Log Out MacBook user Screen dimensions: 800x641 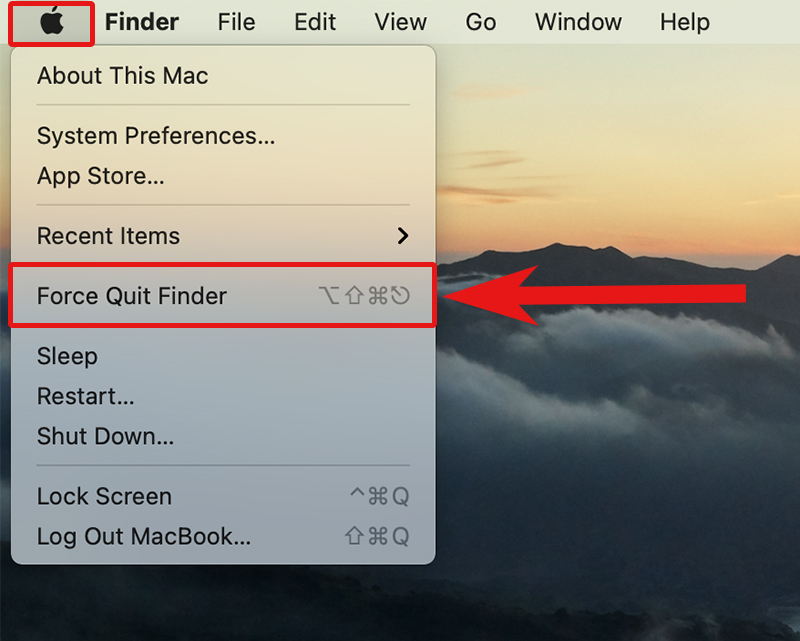click(x=144, y=537)
